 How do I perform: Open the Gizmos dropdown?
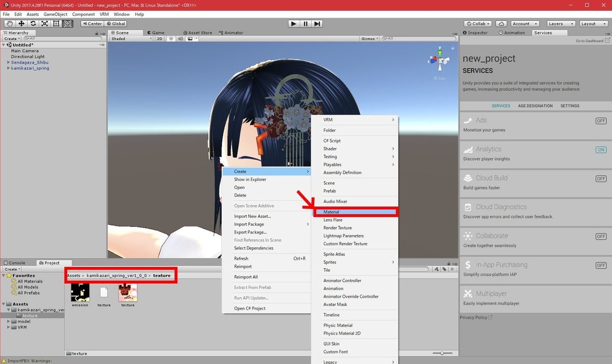(370, 39)
